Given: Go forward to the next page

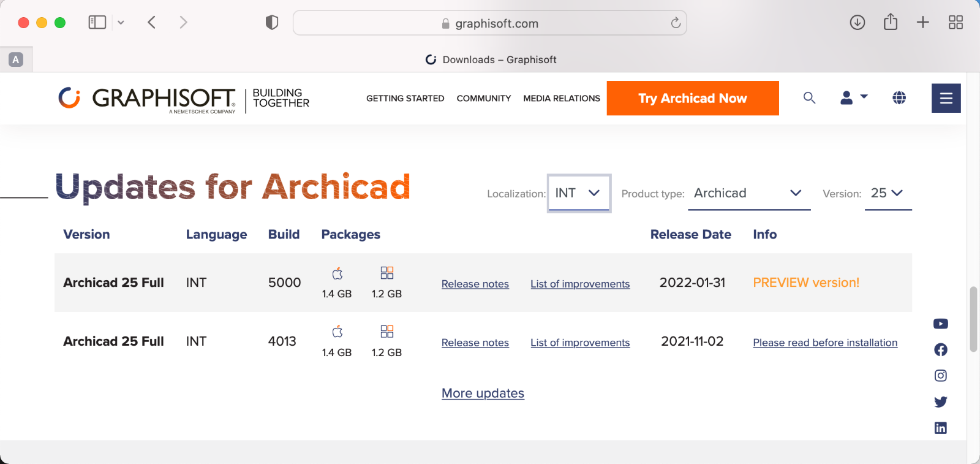Looking at the screenshot, I should [x=183, y=23].
